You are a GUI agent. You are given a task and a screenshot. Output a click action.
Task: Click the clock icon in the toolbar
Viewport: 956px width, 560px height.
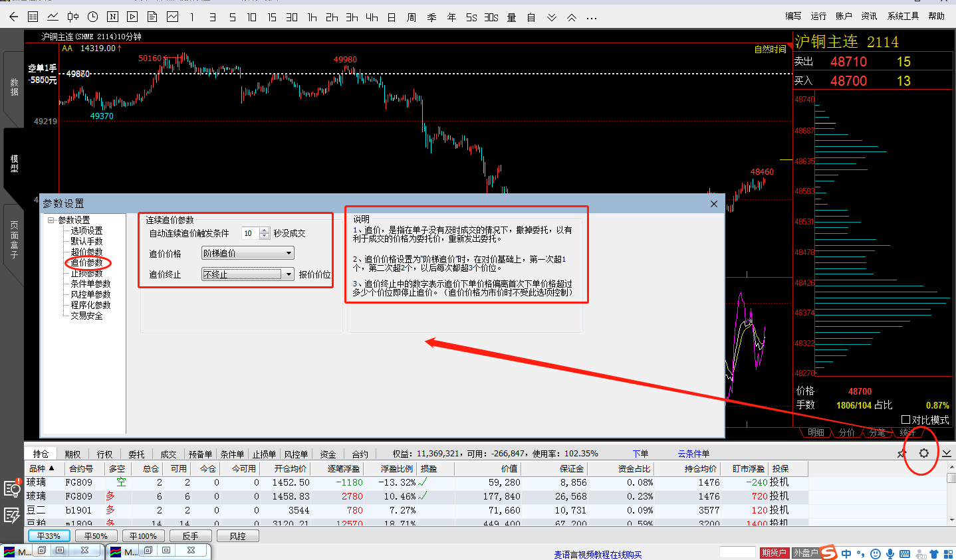point(93,17)
